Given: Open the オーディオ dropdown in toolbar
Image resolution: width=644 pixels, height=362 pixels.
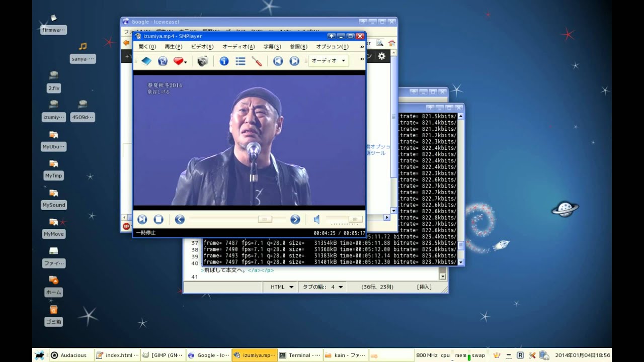Looking at the screenshot, I should [x=329, y=61].
